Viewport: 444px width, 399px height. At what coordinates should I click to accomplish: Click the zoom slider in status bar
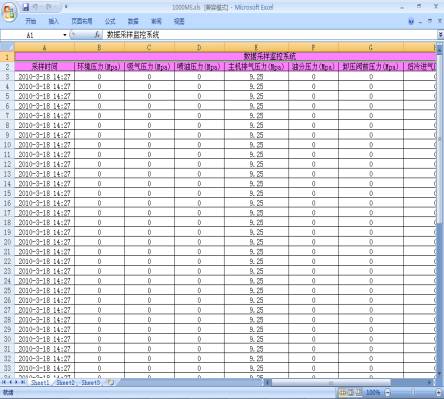[x=413, y=392]
